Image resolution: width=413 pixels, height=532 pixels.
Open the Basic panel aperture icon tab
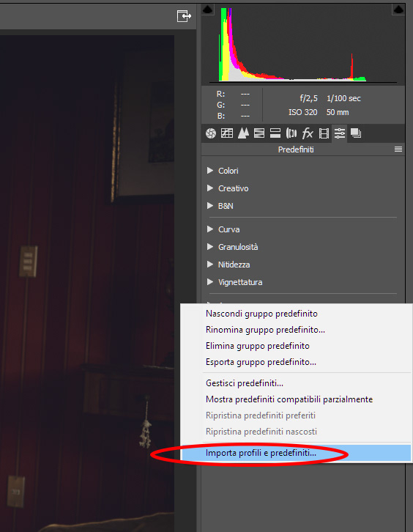(x=211, y=133)
